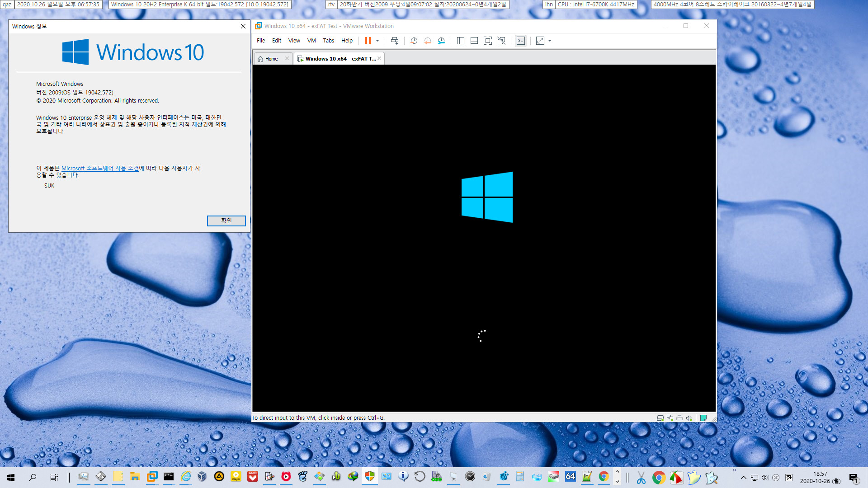This screenshot has height=488, width=868.
Task: Take a snapshot of this VM
Action: (x=414, y=41)
